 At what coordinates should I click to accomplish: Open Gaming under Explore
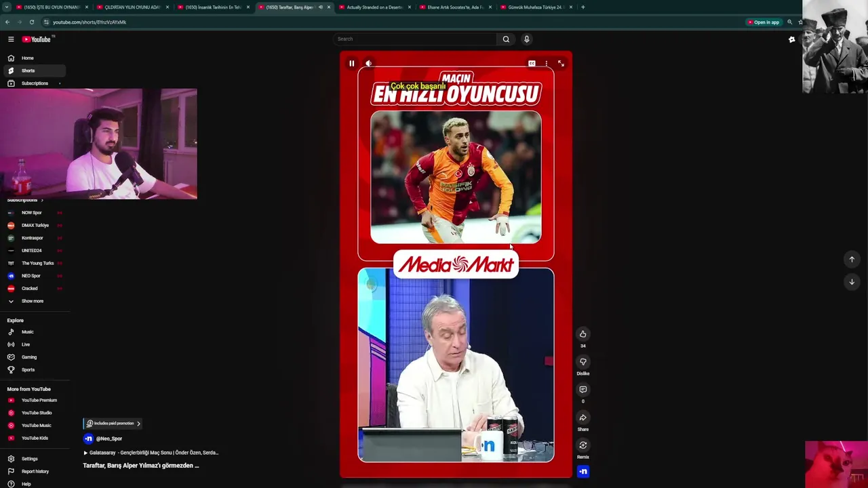33,357
